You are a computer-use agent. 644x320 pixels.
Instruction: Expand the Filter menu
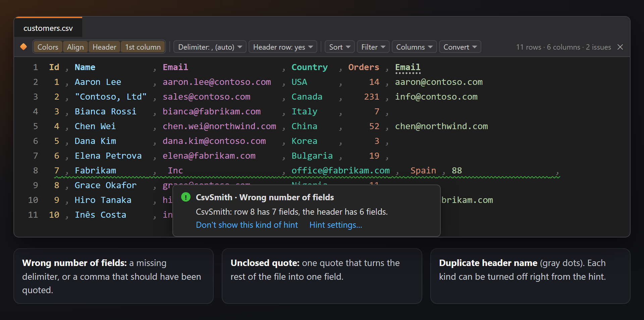373,47
